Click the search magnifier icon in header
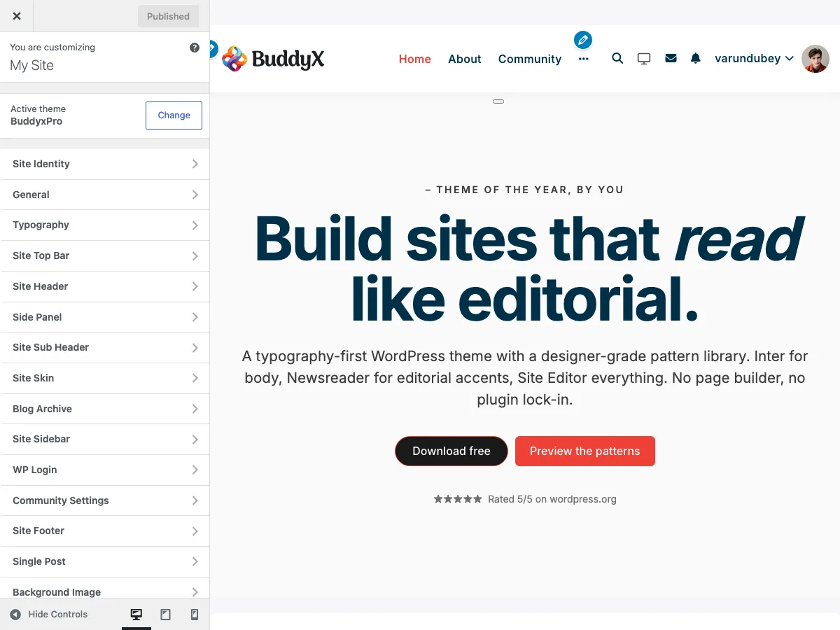The height and width of the screenshot is (630, 840). coord(617,58)
